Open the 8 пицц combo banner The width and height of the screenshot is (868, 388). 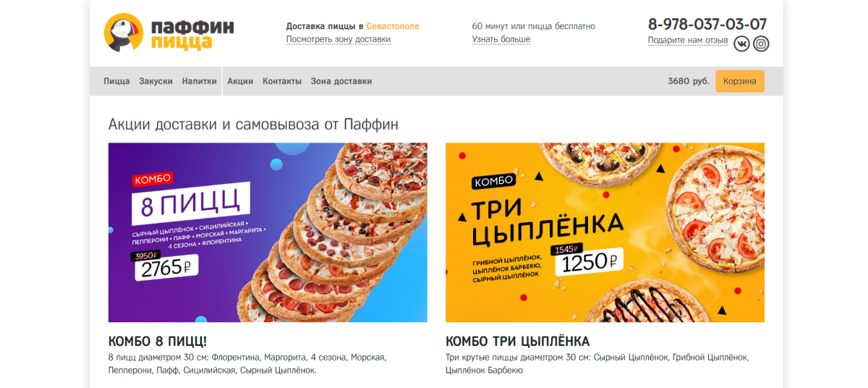268,232
